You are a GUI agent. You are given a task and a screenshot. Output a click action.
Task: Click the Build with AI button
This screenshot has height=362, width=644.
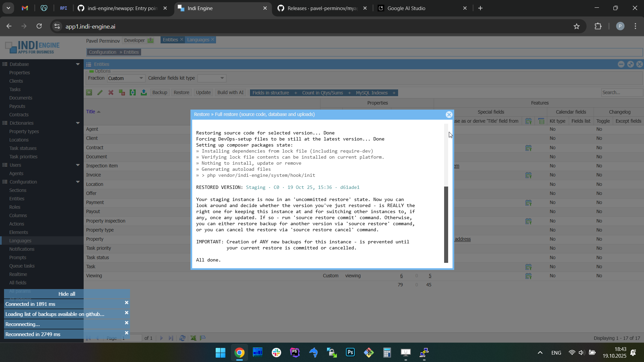pyautogui.click(x=230, y=93)
